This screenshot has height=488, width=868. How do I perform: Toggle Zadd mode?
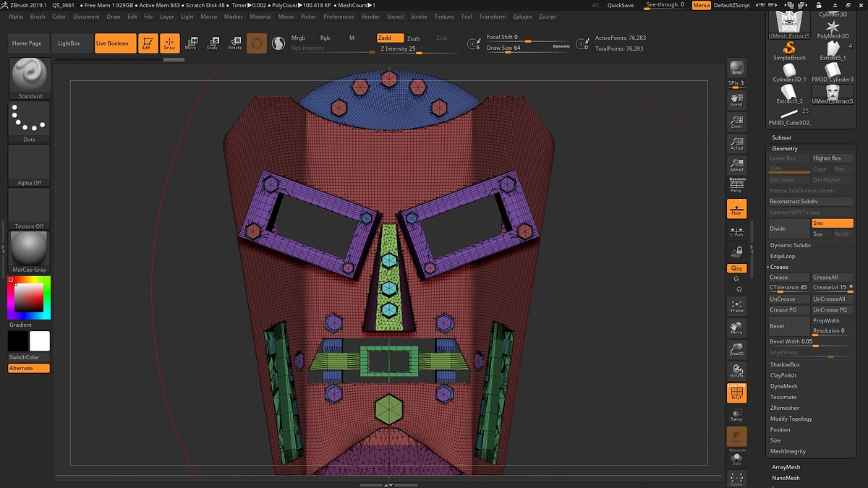point(389,38)
